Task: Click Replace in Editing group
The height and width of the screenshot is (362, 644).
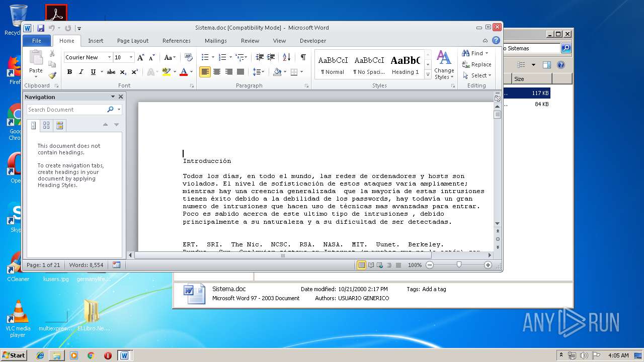Action: click(477, 64)
